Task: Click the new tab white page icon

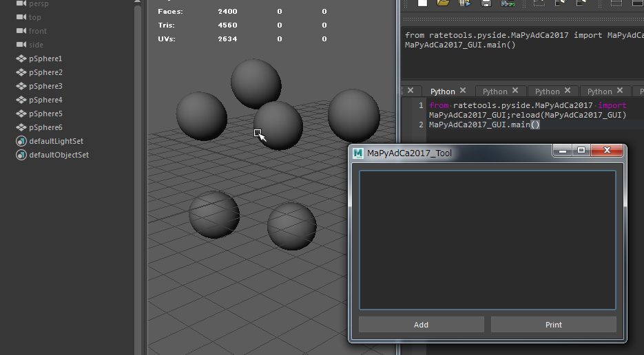Action: click(x=422, y=3)
